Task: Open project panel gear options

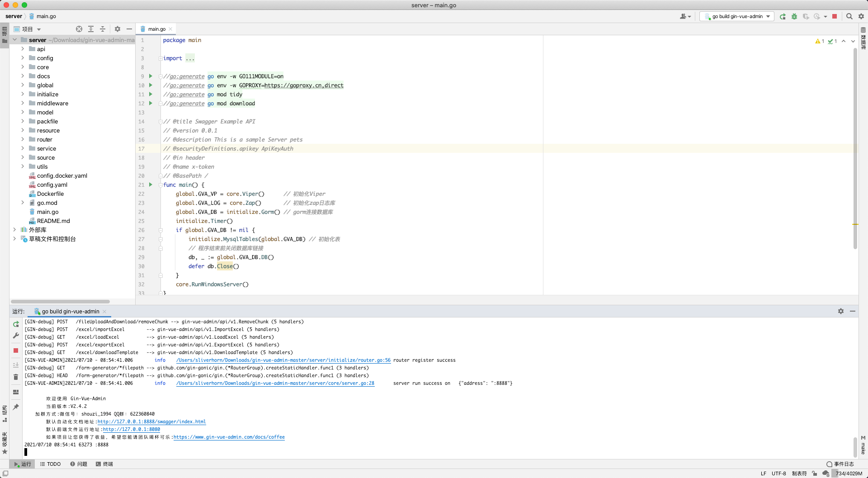Action: 118,29
